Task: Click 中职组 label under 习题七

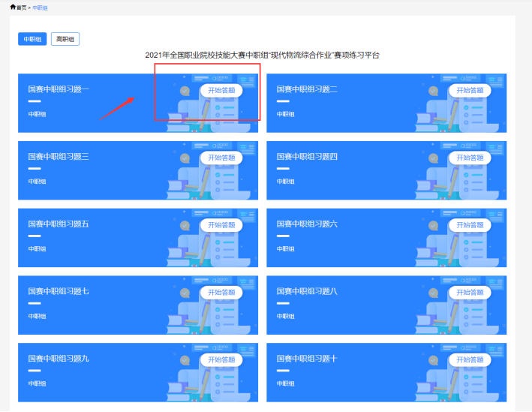Action: [x=37, y=316]
